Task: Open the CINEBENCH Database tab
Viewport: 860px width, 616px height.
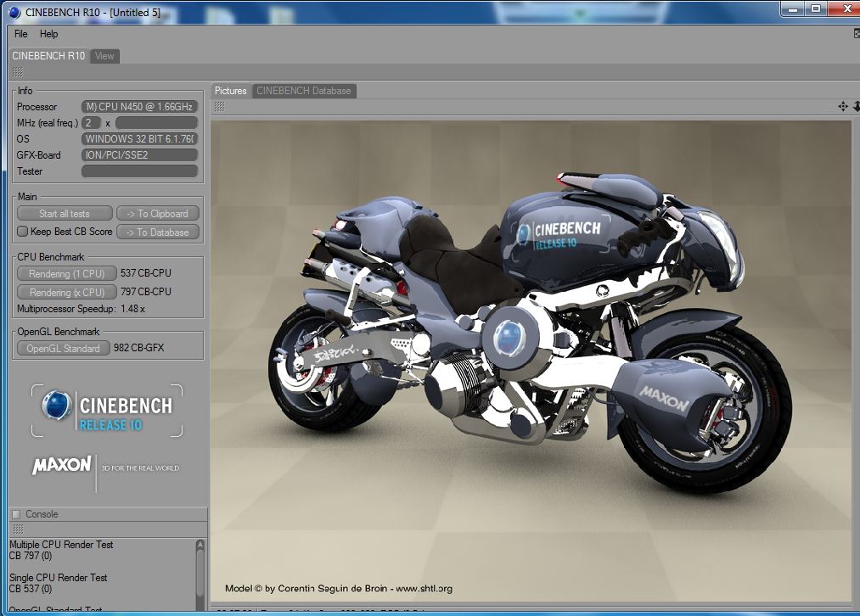Action: pyautogui.click(x=304, y=91)
